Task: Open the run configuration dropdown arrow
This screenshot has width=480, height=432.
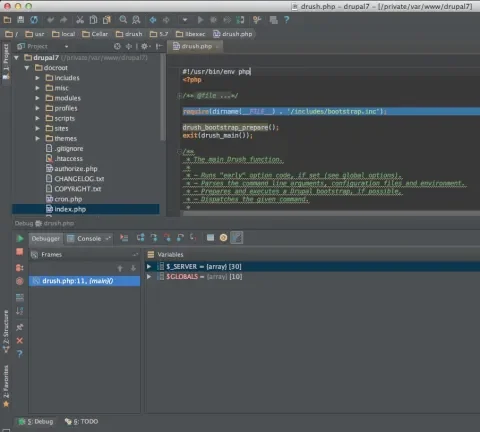Action: 185,20
